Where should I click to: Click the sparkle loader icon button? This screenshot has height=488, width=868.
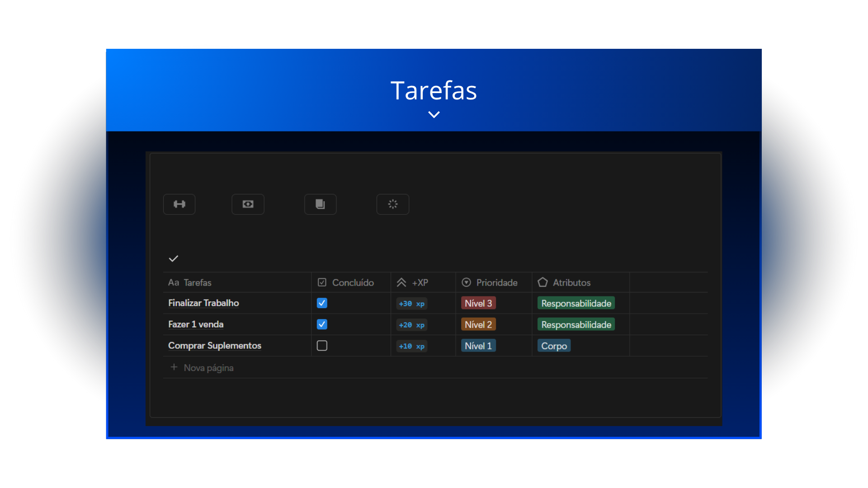pyautogui.click(x=392, y=204)
